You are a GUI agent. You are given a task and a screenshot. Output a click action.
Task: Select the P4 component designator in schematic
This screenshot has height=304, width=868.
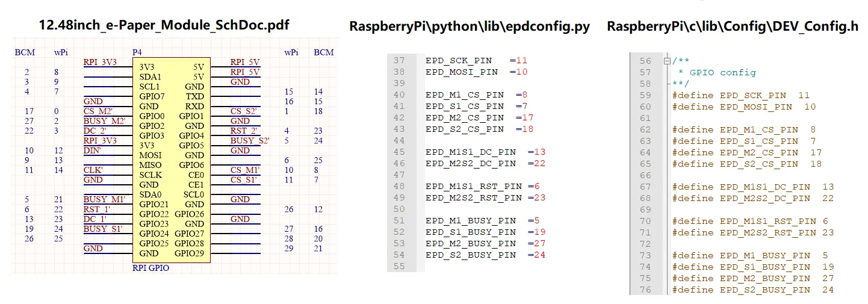137,52
